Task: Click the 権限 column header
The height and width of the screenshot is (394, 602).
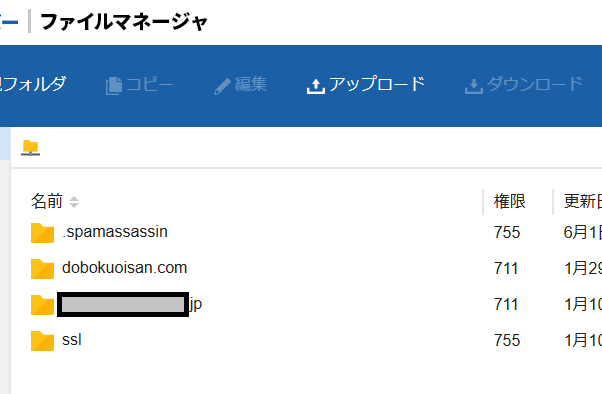Action: tap(509, 201)
